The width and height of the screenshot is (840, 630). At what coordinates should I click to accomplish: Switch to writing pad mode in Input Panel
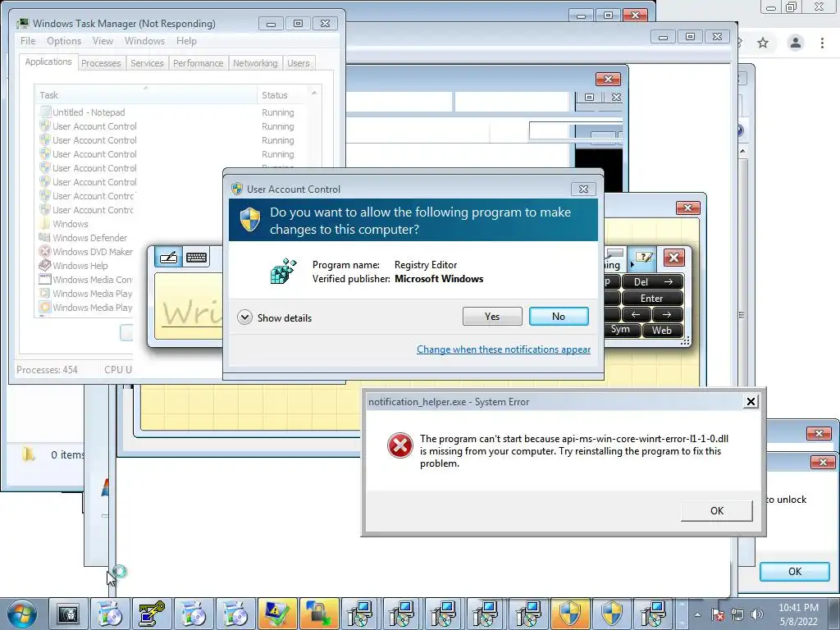(x=168, y=258)
